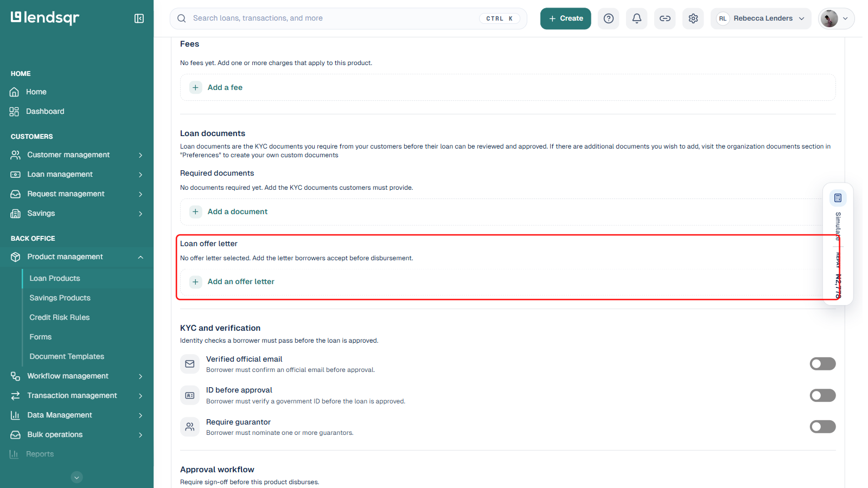Expand Savings menu
The image size is (868, 488).
pyautogui.click(x=76, y=214)
